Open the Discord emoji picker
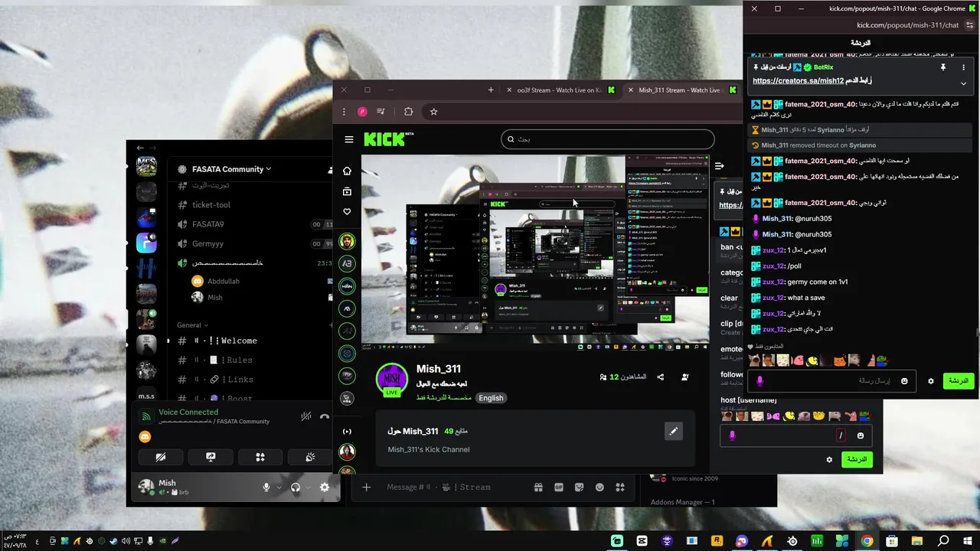 [599, 487]
